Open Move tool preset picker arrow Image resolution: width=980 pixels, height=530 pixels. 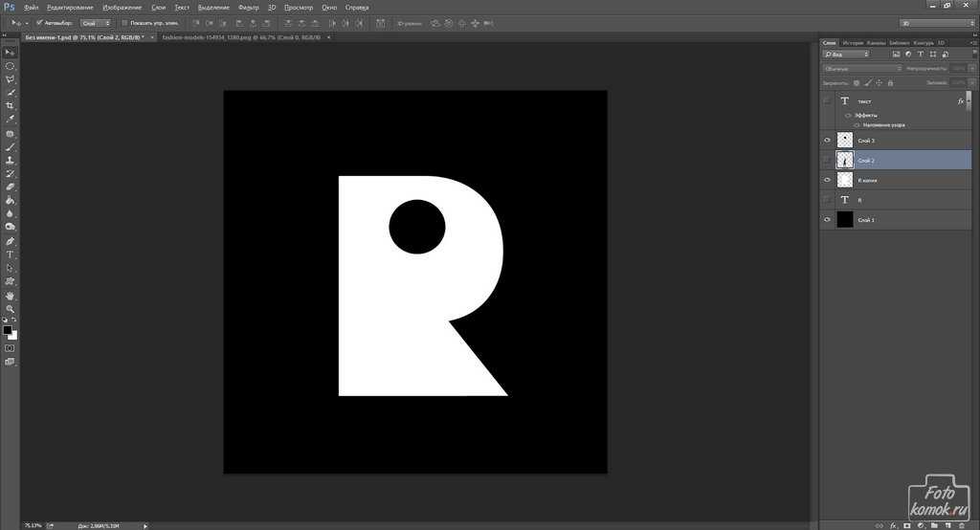click(27, 23)
